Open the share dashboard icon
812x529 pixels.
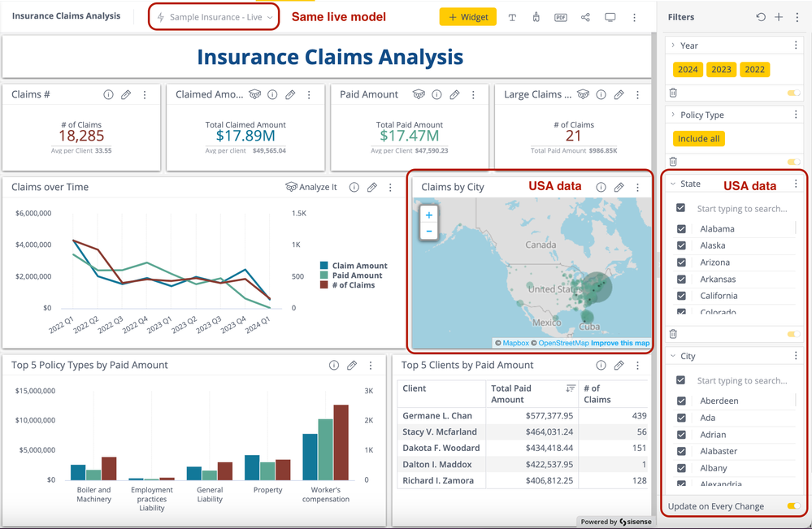(585, 17)
